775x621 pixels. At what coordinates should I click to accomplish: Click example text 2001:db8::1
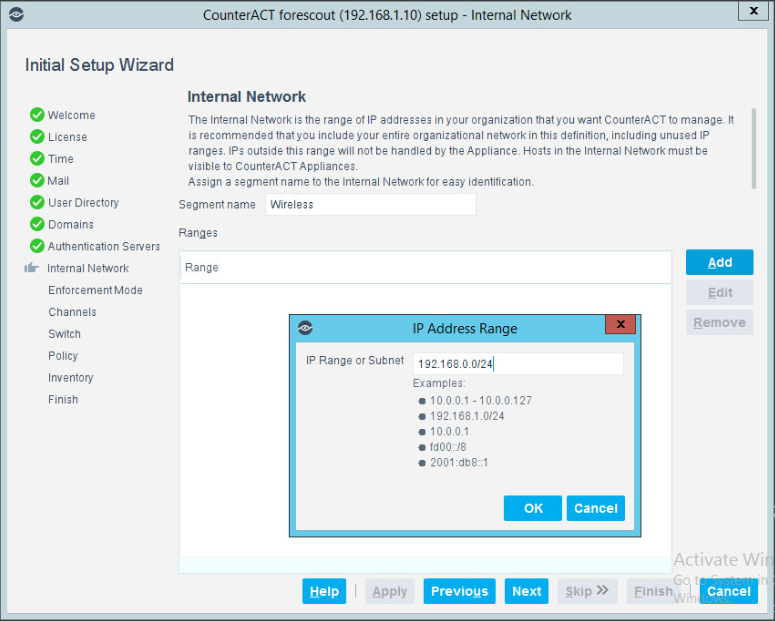pyautogui.click(x=459, y=462)
